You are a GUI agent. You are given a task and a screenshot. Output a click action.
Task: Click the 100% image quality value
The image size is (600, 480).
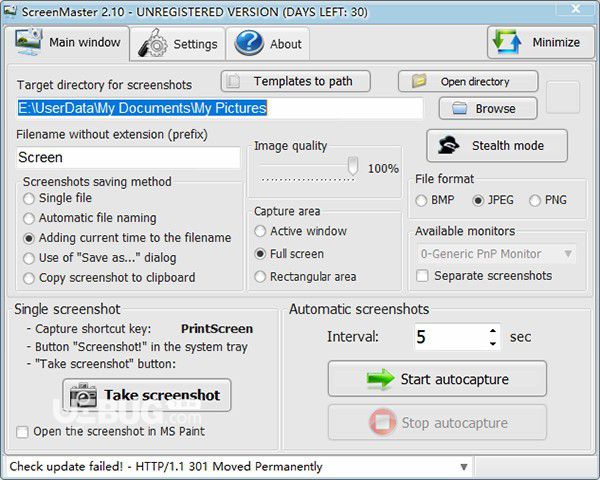[383, 168]
